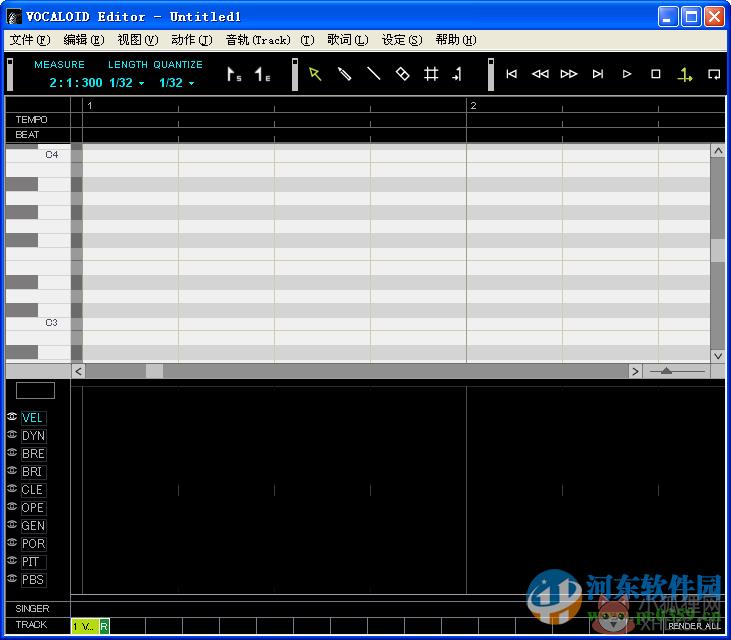731x640 pixels.
Task: Click the C3 piano key
Action: tap(38, 323)
